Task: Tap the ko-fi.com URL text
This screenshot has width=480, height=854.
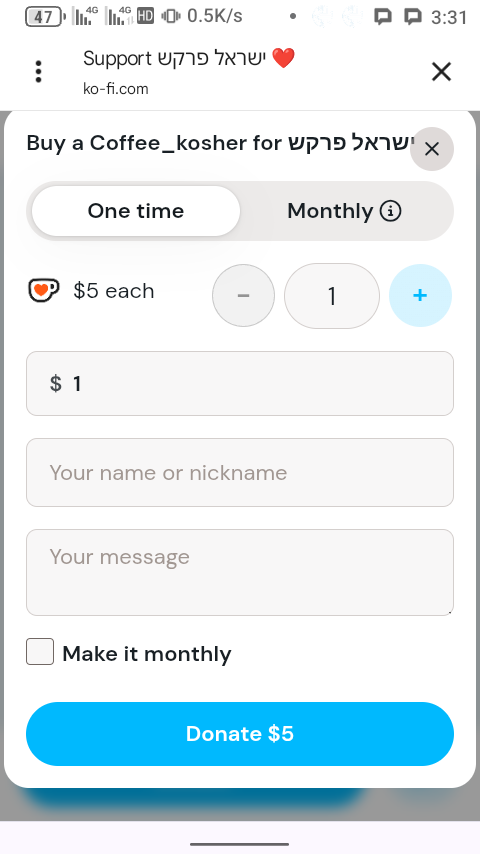Action: [116, 89]
